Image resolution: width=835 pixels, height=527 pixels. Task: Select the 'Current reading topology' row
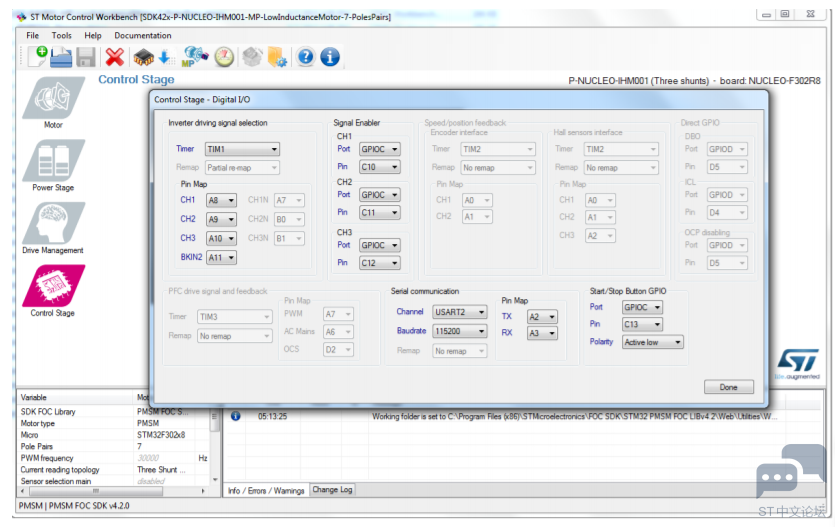point(114,470)
